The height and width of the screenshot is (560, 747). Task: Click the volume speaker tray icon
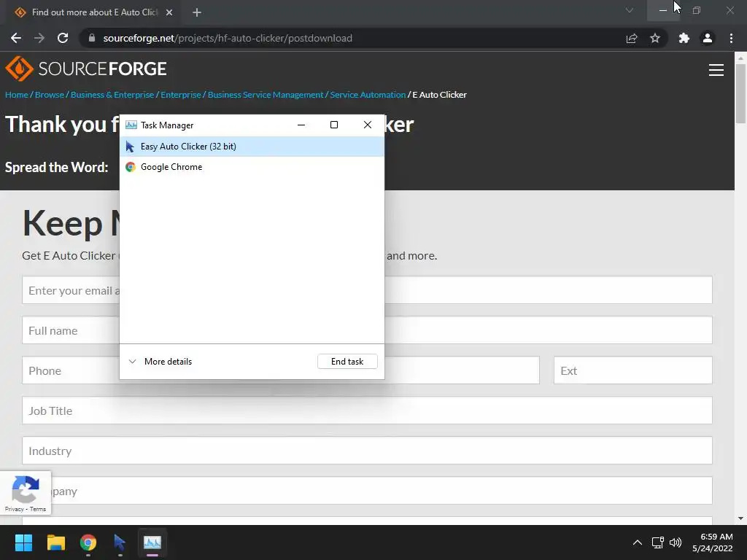pyautogui.click(x=676, y=542)
